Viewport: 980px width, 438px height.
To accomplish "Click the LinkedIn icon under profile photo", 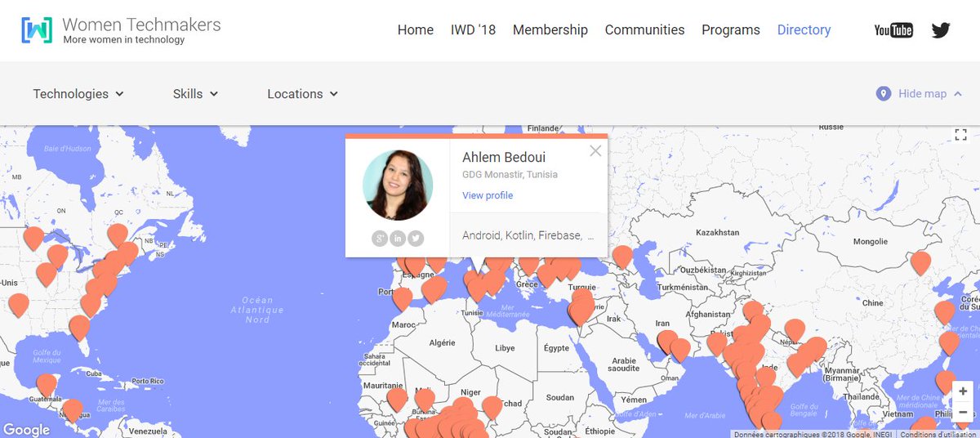I will coord(398,239).
